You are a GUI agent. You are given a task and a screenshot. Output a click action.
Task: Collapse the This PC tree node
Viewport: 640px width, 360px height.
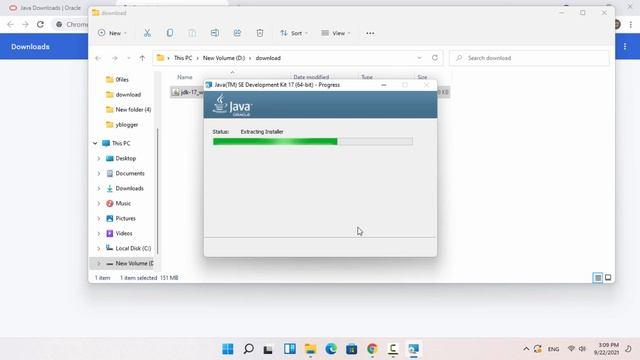point(95,143)
